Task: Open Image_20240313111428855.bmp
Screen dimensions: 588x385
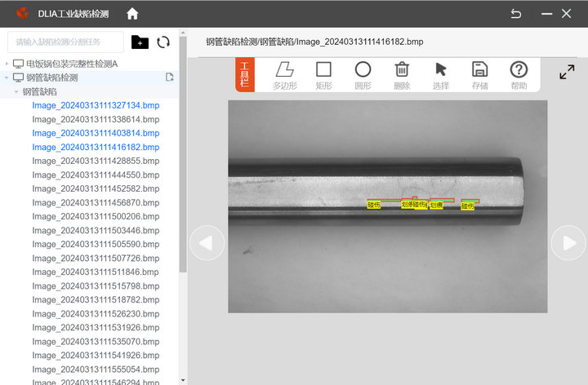Action: (x=96, y=161)
